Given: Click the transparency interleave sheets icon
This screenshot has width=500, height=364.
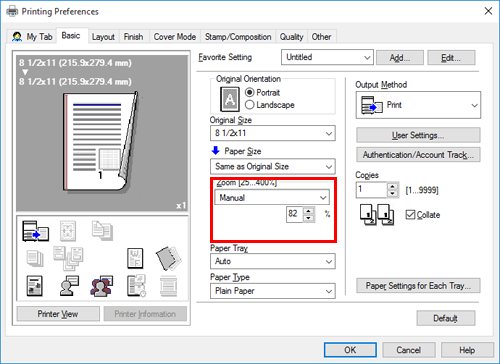Looking at the screenshot, I should click(x=169, y=258).
